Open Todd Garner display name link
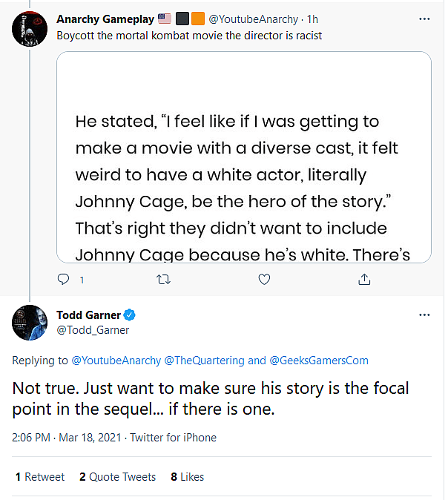 88,315
